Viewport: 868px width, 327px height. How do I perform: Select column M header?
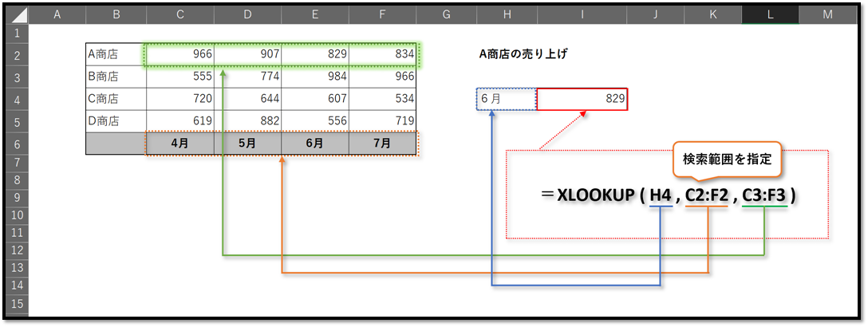[x=827, y=15]
